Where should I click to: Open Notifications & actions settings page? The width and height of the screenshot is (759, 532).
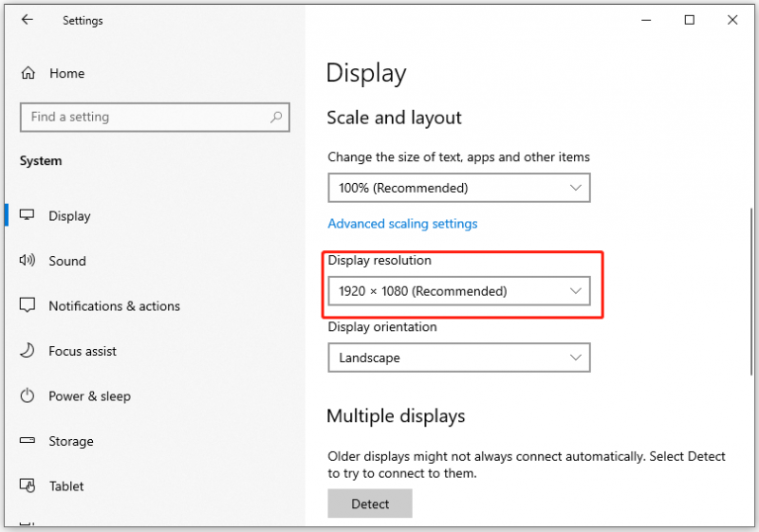click(114, 306)
